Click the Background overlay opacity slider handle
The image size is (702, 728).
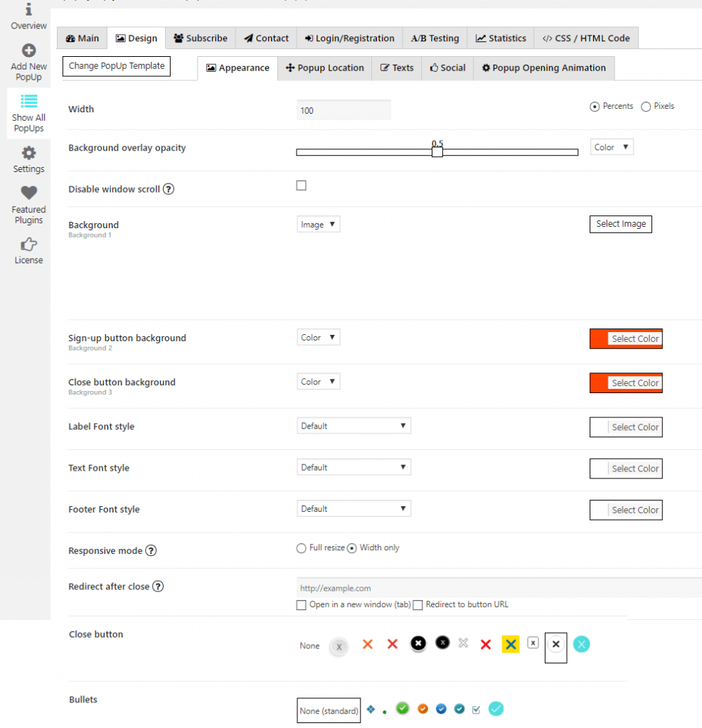[437, 151]
